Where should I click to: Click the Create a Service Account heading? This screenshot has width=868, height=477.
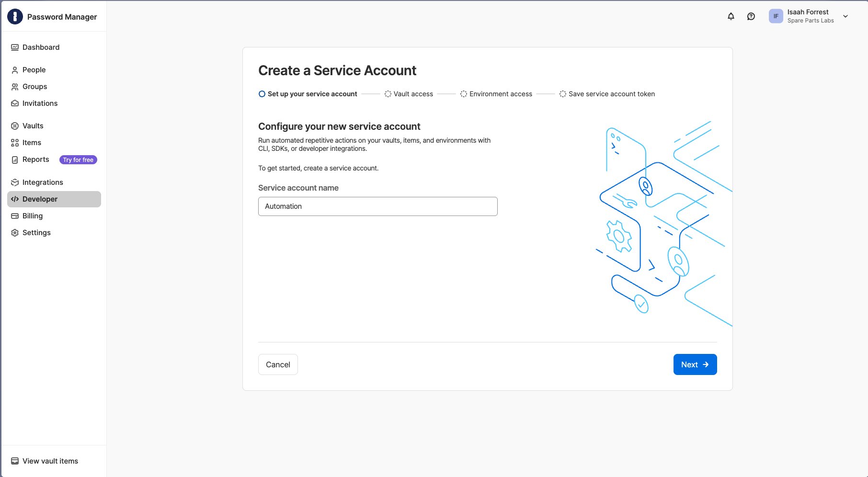tap(337, 70)
